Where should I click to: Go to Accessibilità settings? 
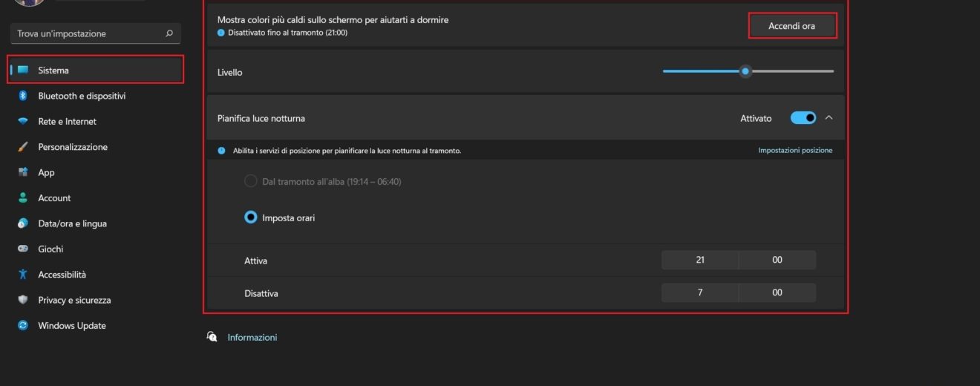point(96,275)
